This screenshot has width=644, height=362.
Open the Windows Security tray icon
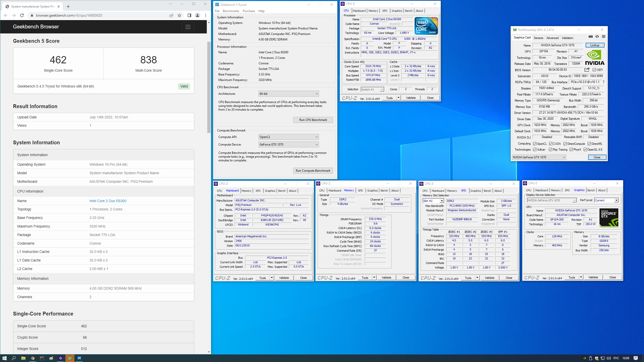[597, 358]
